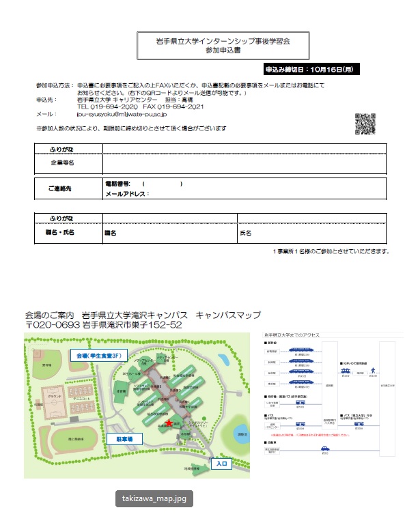This screenshot has height=525, width=420.
Task: Click the 駐車場 label on the campus map
Action: point(124,439)
